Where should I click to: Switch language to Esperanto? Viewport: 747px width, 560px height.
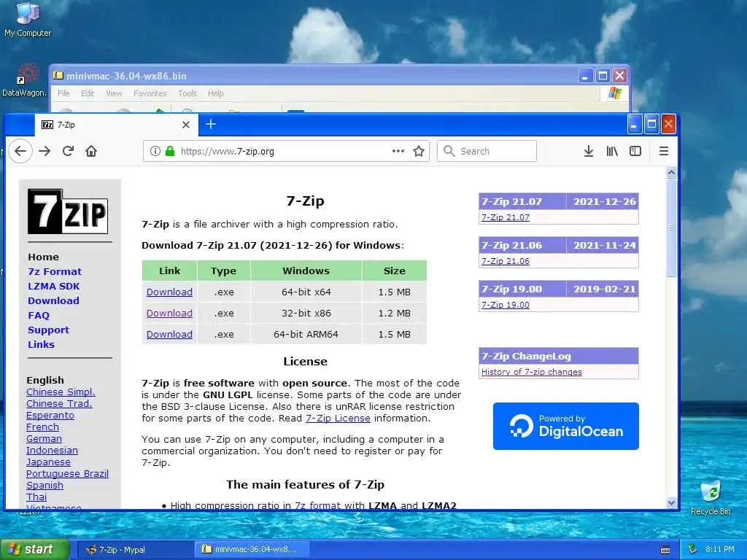[x=50, y=415]
